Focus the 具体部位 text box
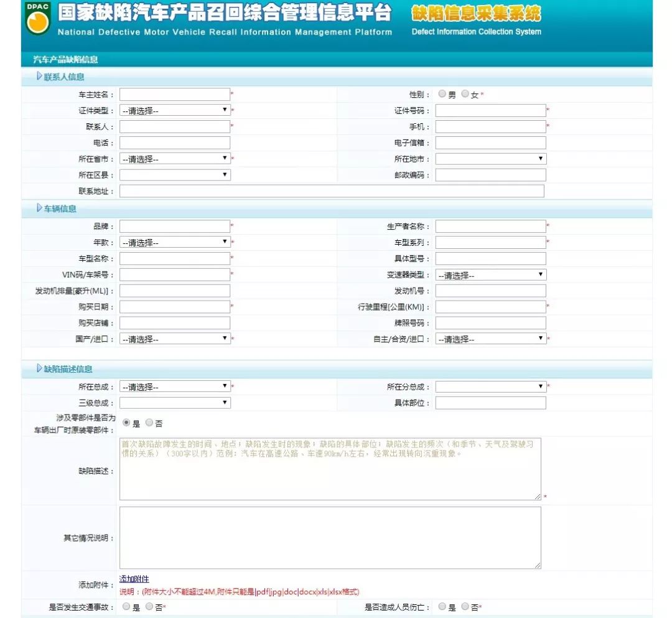 (x=491, y=403)
